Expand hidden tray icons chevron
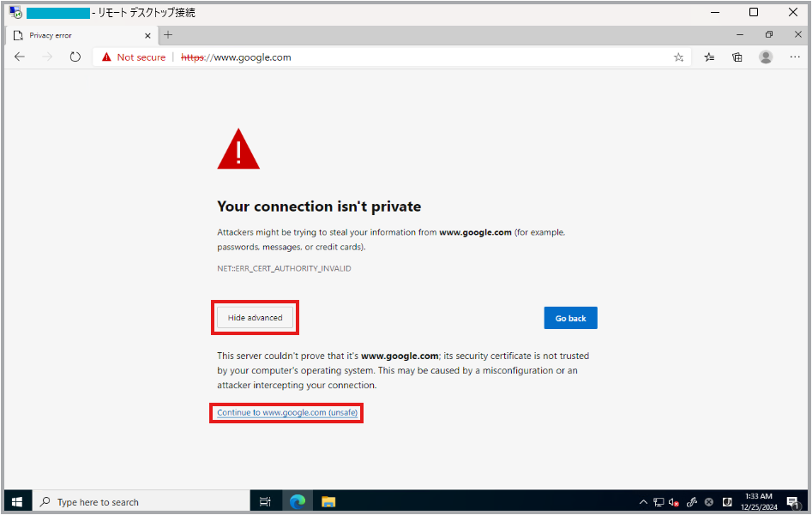812x515 pixels. (643, 501)
